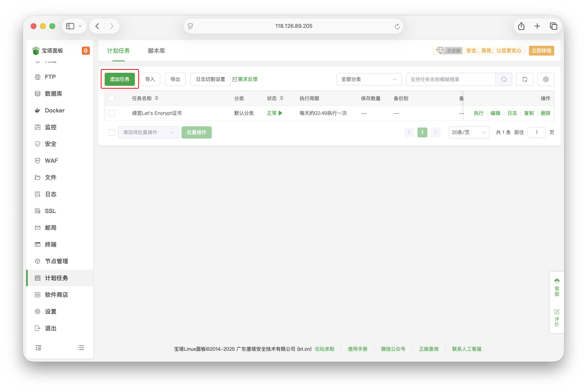Open the WAF panel from the sidebar
587x392 pixels.
[51, 160]
